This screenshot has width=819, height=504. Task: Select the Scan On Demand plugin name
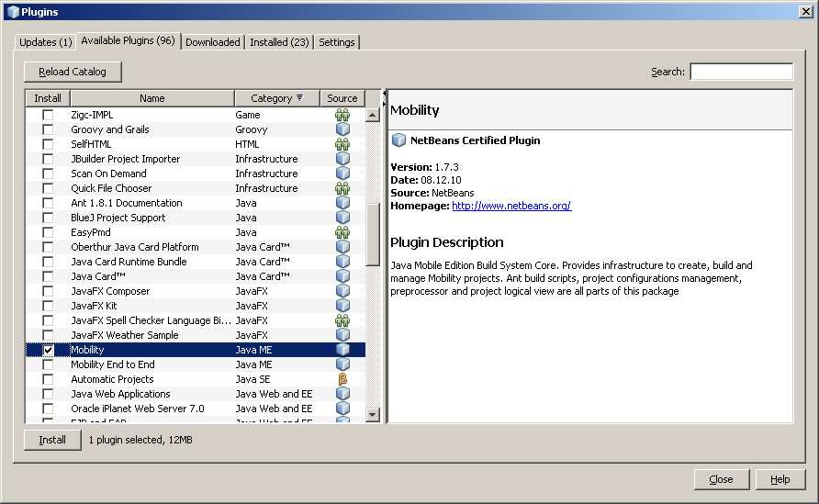coord(108,174)
